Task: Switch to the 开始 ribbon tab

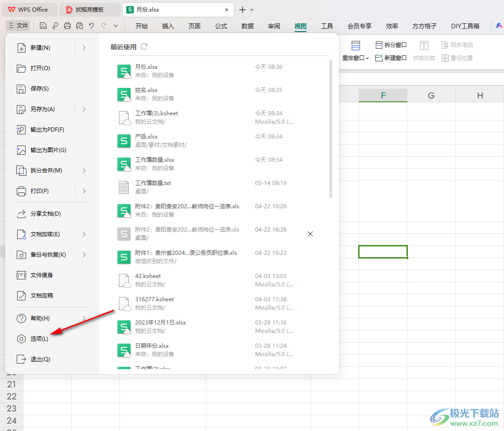Action: click(141, 26)
